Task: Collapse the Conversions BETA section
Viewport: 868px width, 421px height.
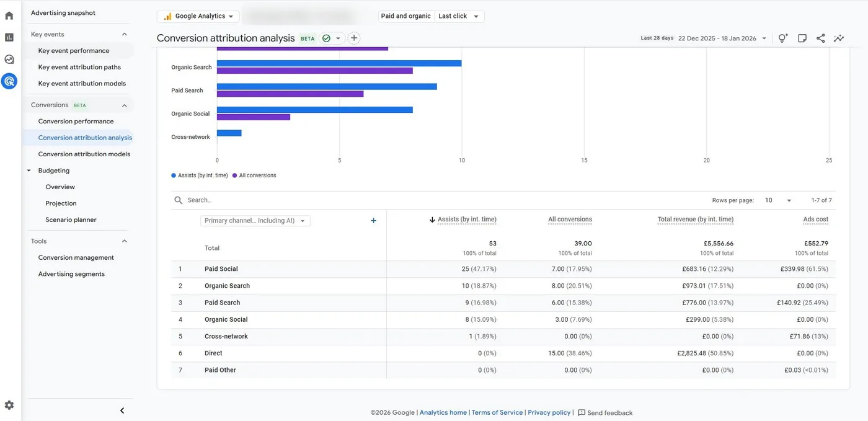Action: click(124, 105)
